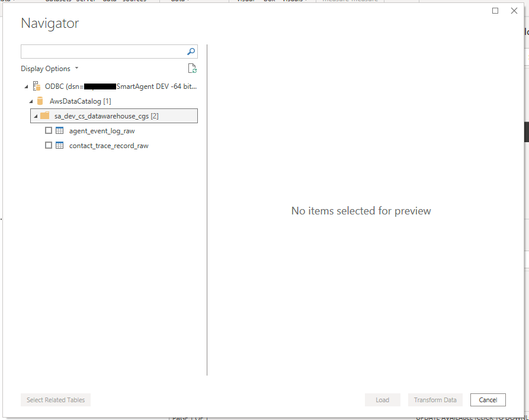Collapse the AwsDataCatalog tree node
The image size is (529, 420).
pos(31,101)
